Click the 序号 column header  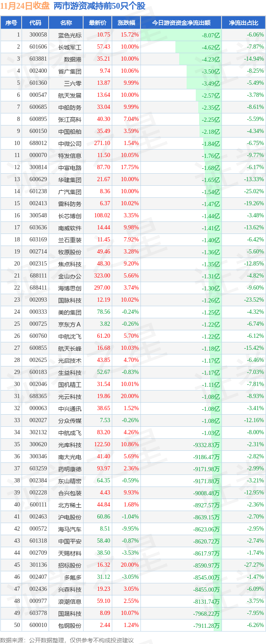11,23
